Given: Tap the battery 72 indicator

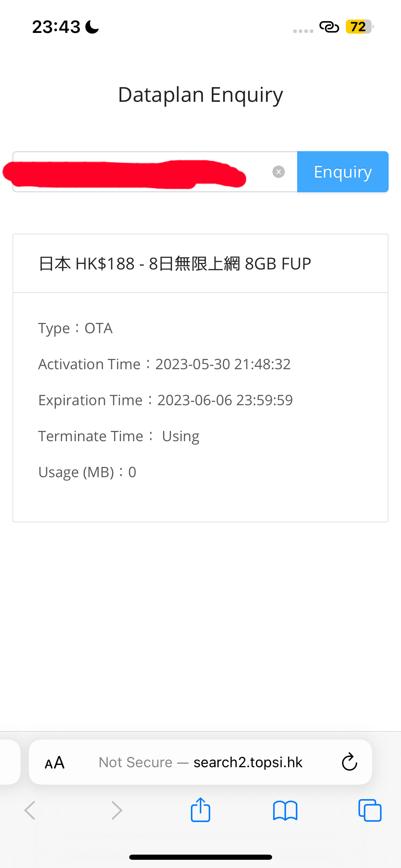Looking at the screenshot, I should click(359, 27).
